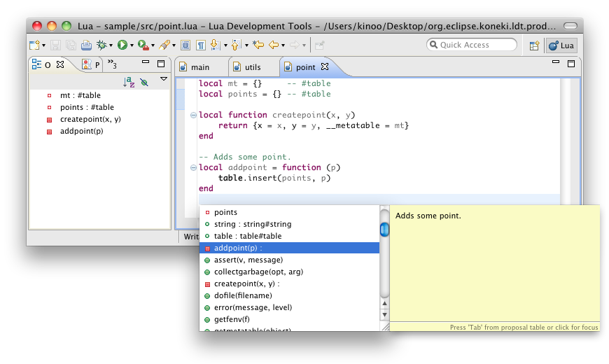
Task: Open the Debug configurations dropdown arrow
Action: [111, 45]
